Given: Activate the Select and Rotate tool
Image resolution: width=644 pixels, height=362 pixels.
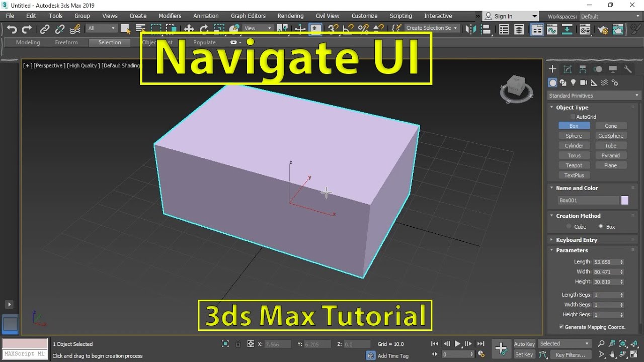Looking at the screenshot, I should (204, 29).
